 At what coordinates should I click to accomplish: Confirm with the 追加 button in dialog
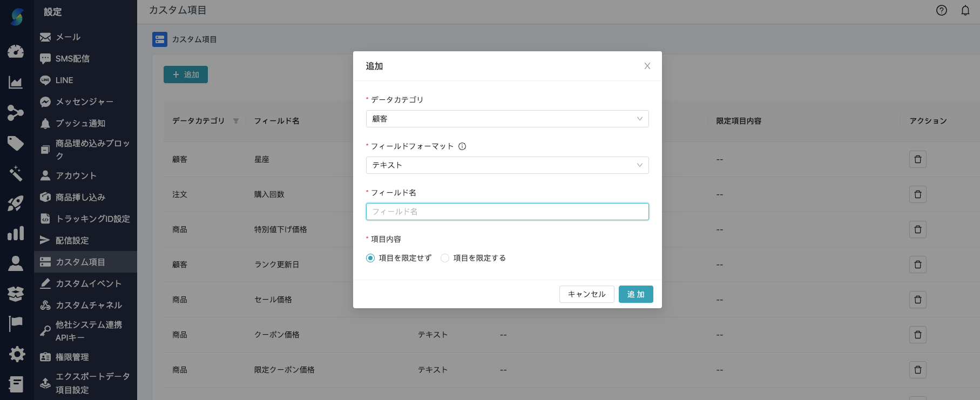click(636, 294)
